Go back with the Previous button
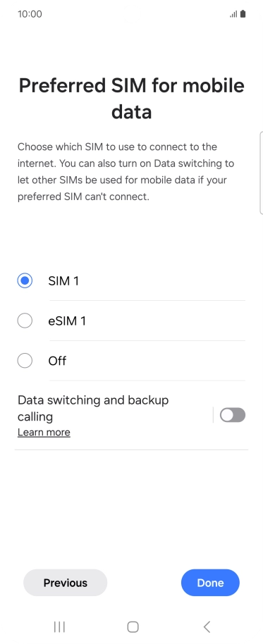 [x=66, y=583]
